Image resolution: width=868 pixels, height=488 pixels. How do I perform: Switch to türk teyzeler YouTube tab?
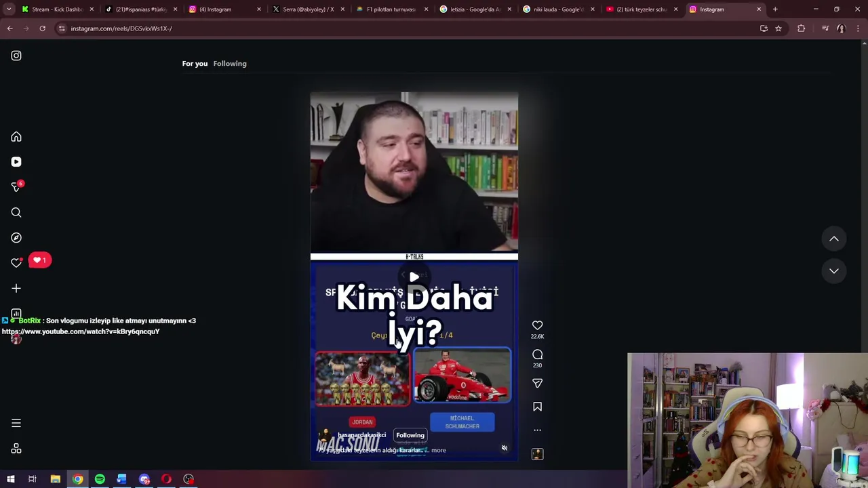coord(641,9)
